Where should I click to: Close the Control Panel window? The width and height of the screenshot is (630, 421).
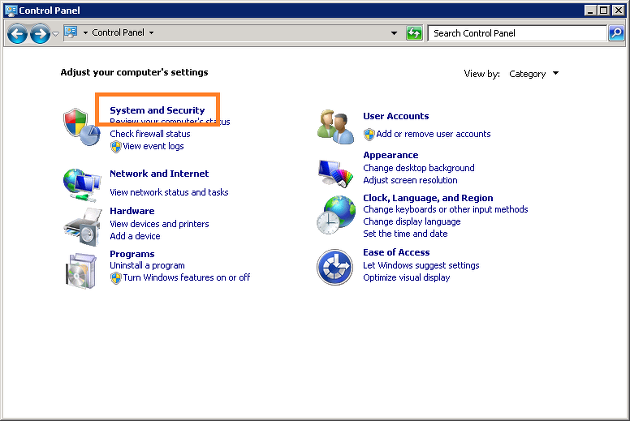[618, 10]
